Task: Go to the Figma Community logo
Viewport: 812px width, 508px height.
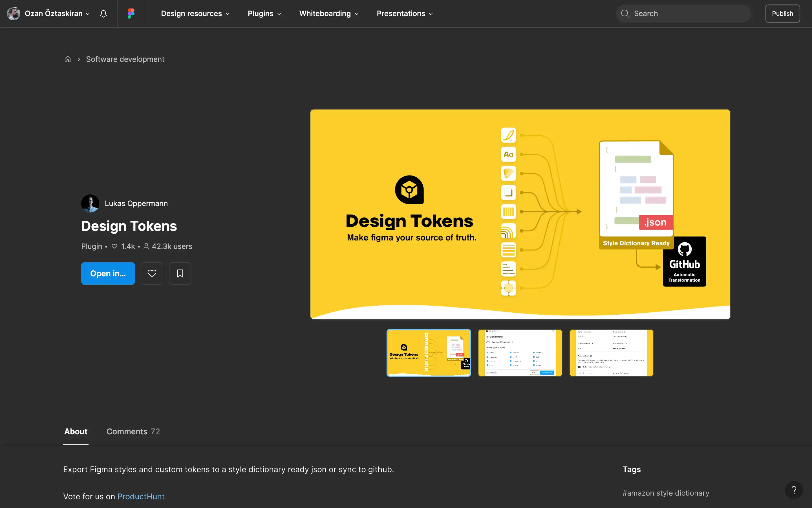Action: pyautogui.click(x=131, y=14)
